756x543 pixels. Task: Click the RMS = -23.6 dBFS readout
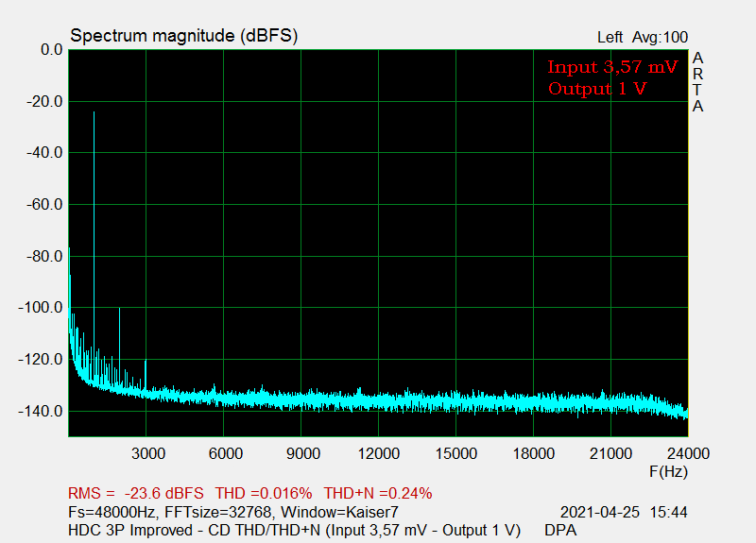click(x=135, y=493)
